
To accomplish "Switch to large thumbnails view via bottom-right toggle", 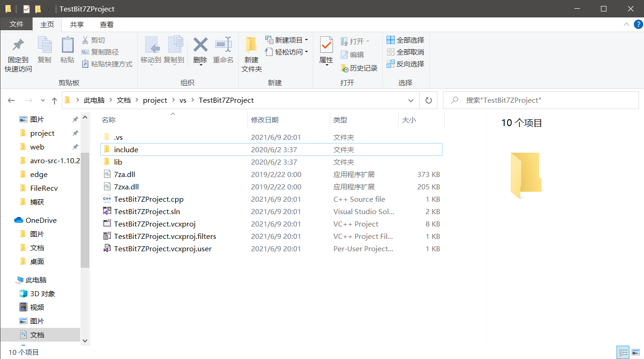I will tap(636, 352).
